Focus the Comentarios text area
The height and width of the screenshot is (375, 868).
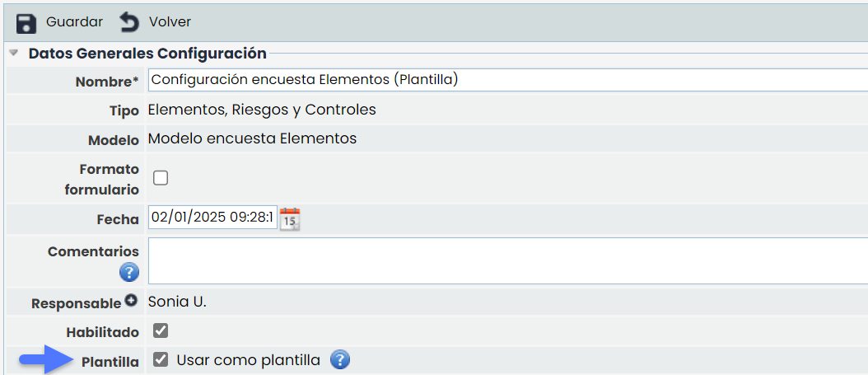pyautogui.click(x=506, y=260)
